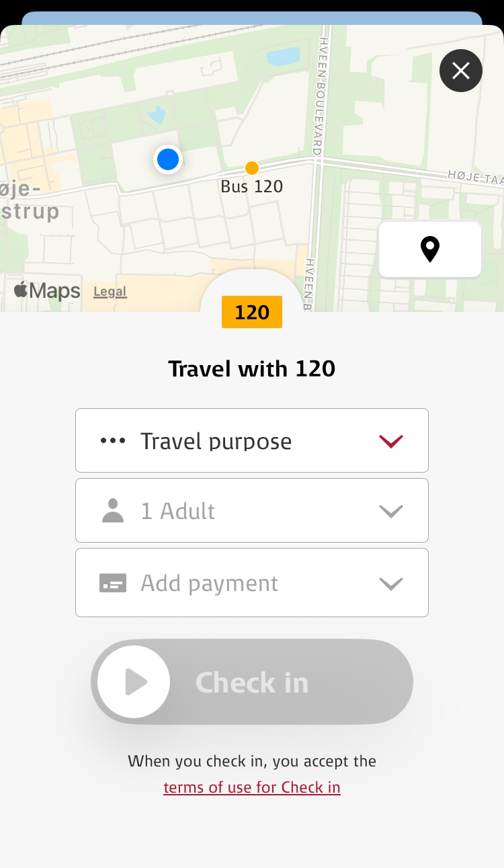Screen dimensions: 504x868
Task: Open the terms of use for Check in link
Action: point(252,787)
